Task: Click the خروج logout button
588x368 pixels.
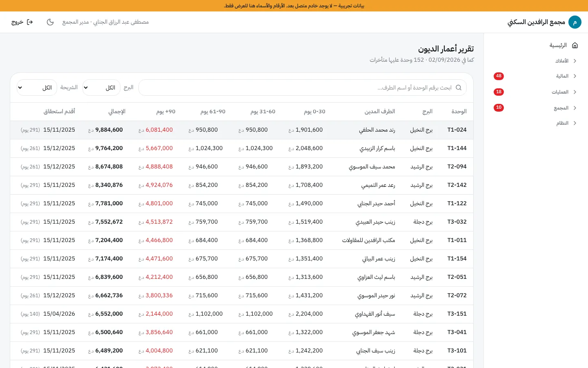Action: coord(22,22)
